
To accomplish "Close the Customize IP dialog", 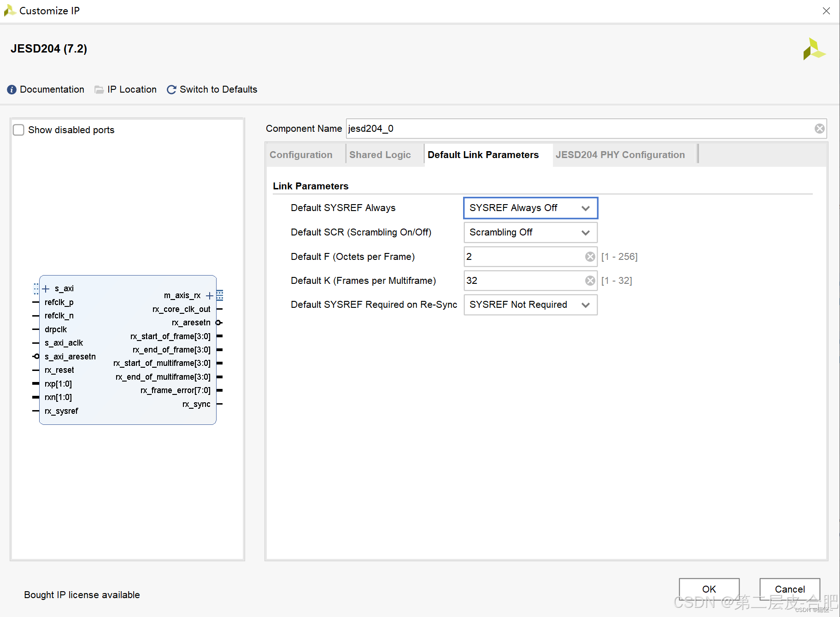I will coord(826,11).
